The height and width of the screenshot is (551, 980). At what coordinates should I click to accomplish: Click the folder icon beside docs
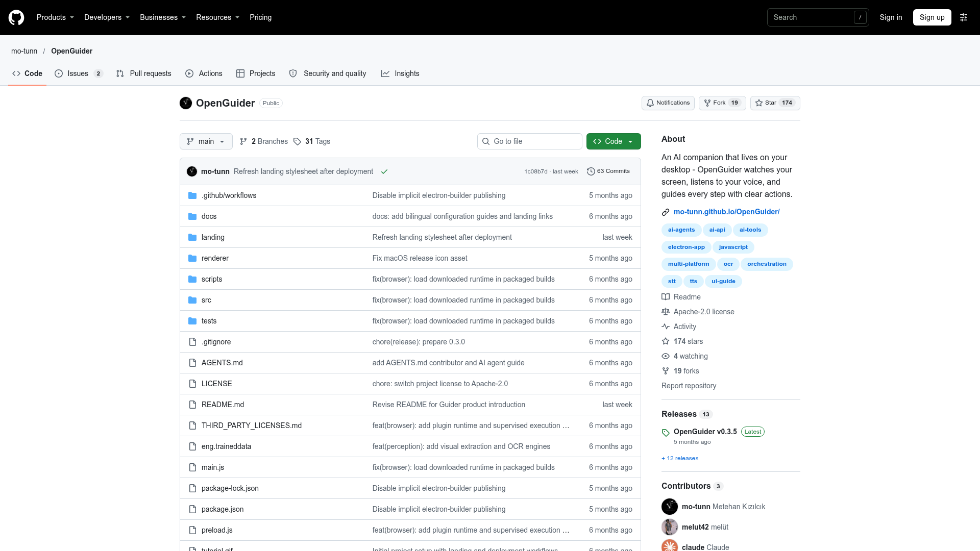[x=192, y=216]
